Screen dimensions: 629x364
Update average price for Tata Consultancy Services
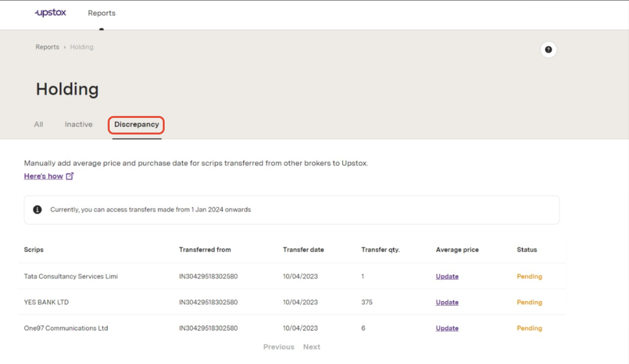(447, 277)
